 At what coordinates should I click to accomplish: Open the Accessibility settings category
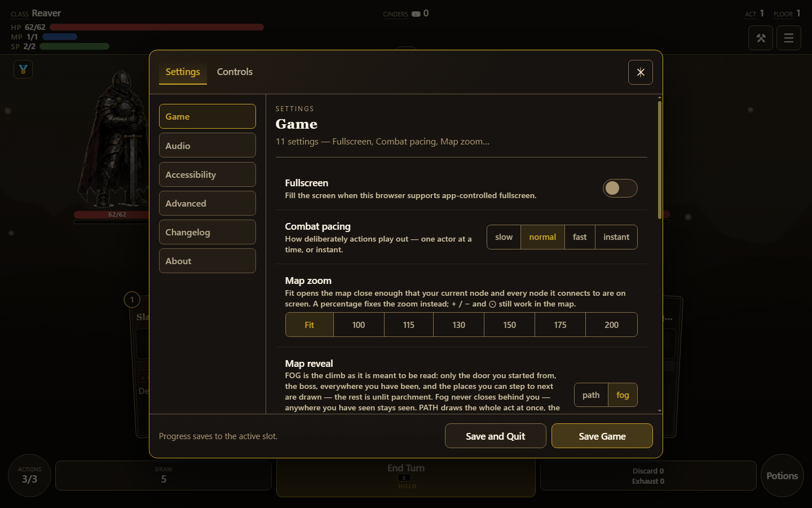pos(208,174)
